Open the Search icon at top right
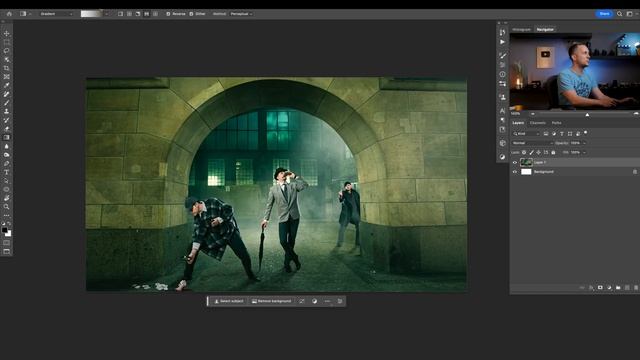 tap(620, 14)
